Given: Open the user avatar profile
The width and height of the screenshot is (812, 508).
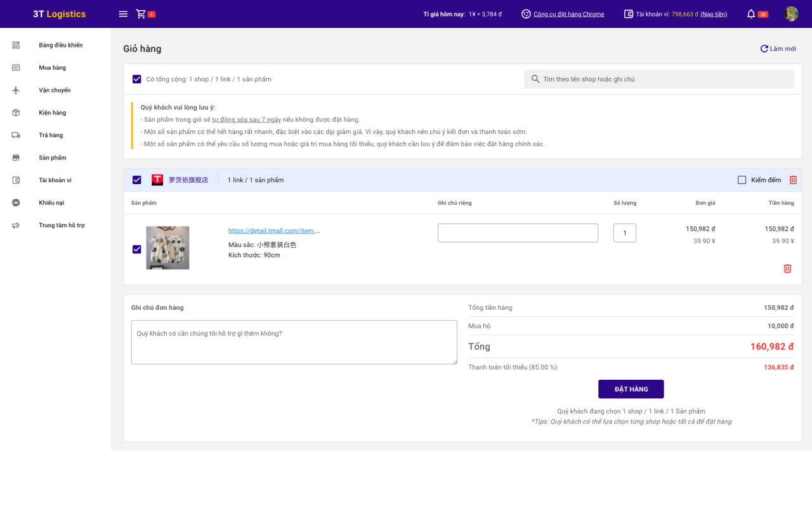Looking at the screenshot, I should (790, 14).
